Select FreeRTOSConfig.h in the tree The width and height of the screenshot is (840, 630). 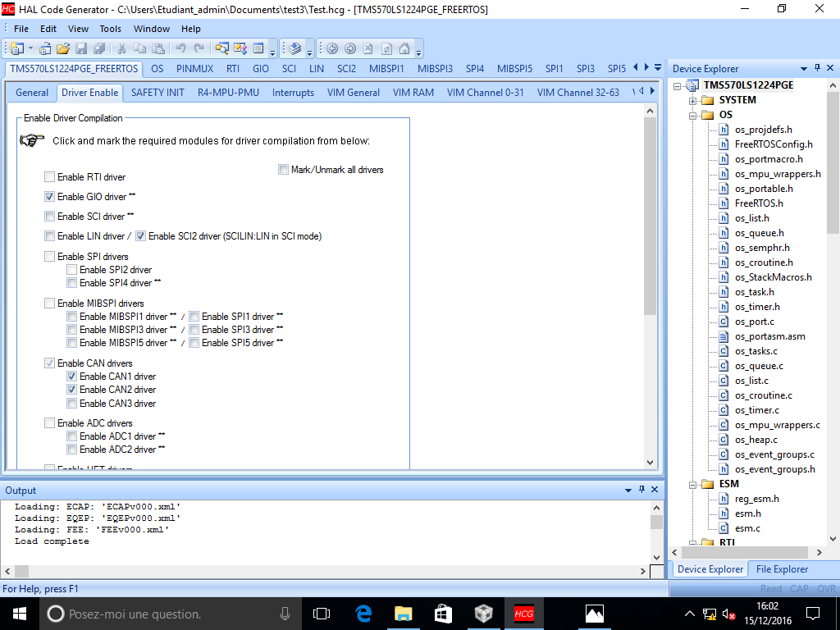[774, 144]
